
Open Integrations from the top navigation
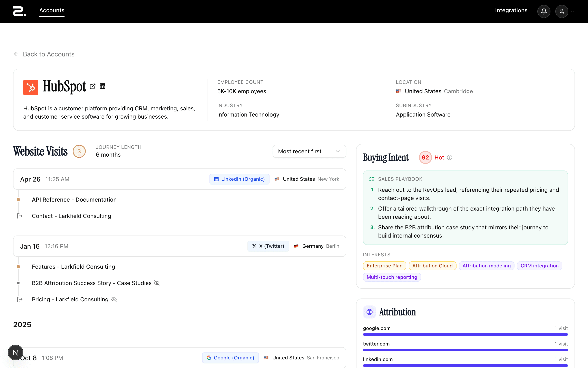(511, 10)
